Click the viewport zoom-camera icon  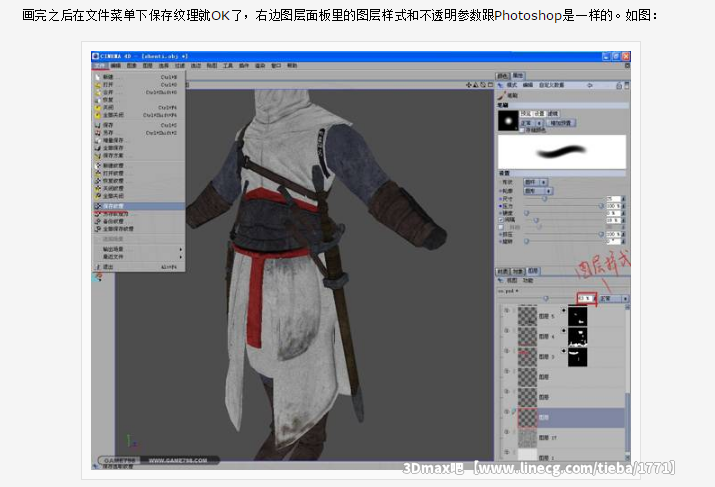point(476,85)
